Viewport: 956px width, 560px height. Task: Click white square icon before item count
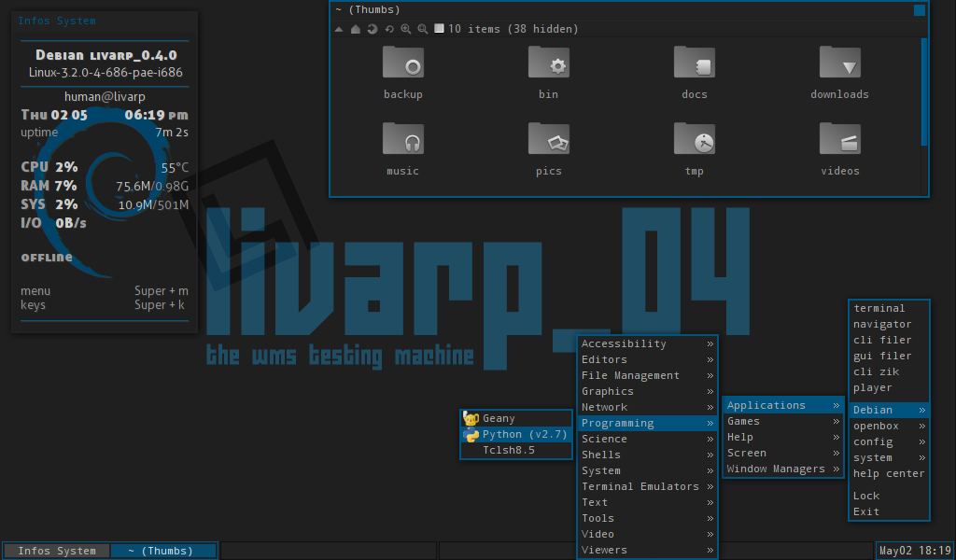(x=439, y=29)
